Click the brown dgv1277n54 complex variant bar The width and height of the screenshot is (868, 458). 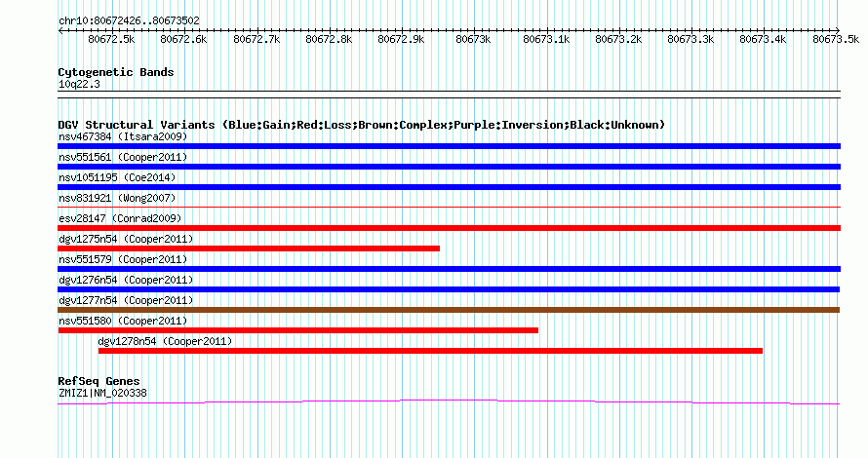pyautogui.click(x=449, y=310)
